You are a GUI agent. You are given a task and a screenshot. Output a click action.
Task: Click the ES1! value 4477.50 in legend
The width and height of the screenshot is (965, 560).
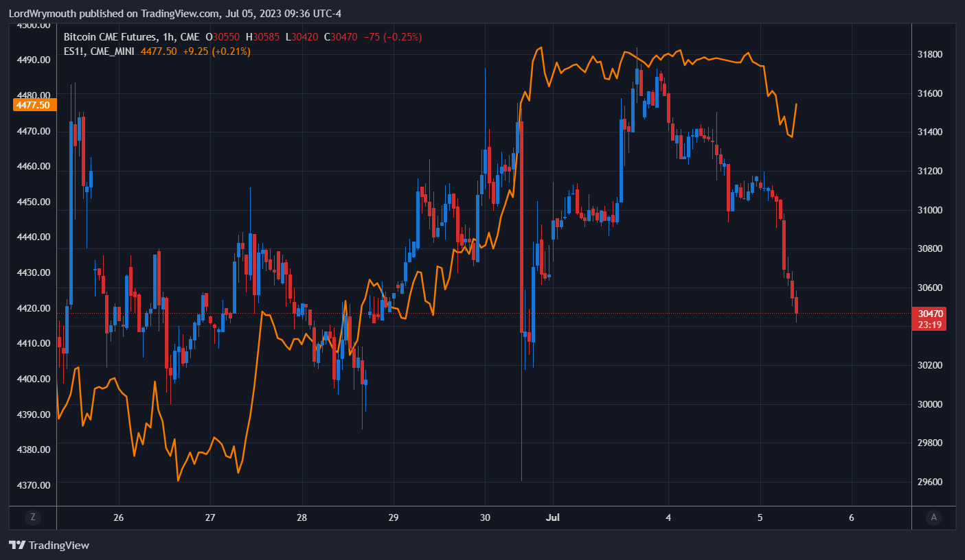[159, 51]
